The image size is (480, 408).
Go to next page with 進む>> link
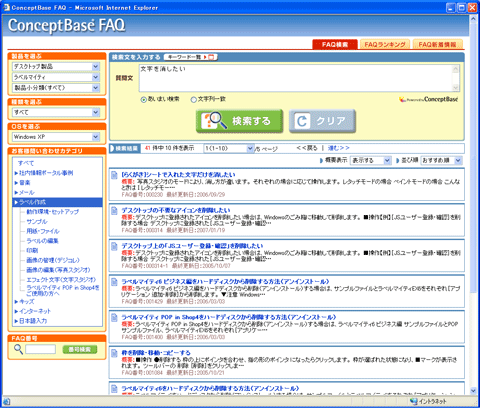(x=339, y=148)
